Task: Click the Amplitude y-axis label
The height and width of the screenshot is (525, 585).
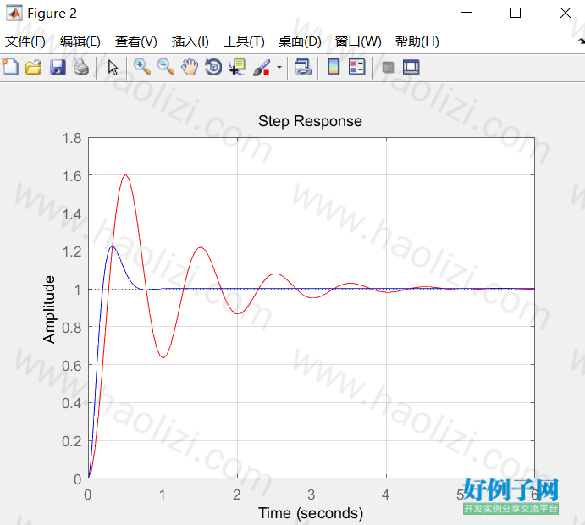Action: pos(49,309)
